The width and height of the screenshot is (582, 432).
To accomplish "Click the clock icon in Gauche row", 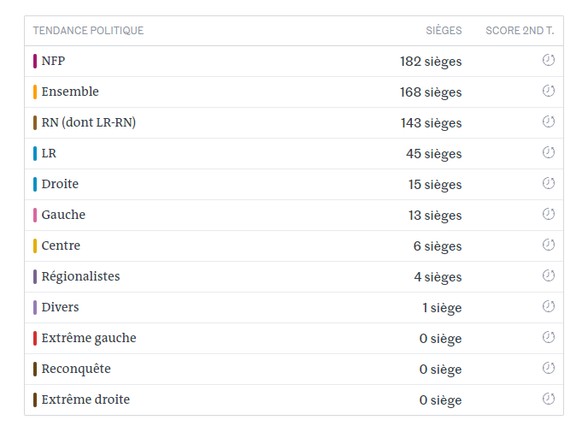I will [x=549, y=214].
